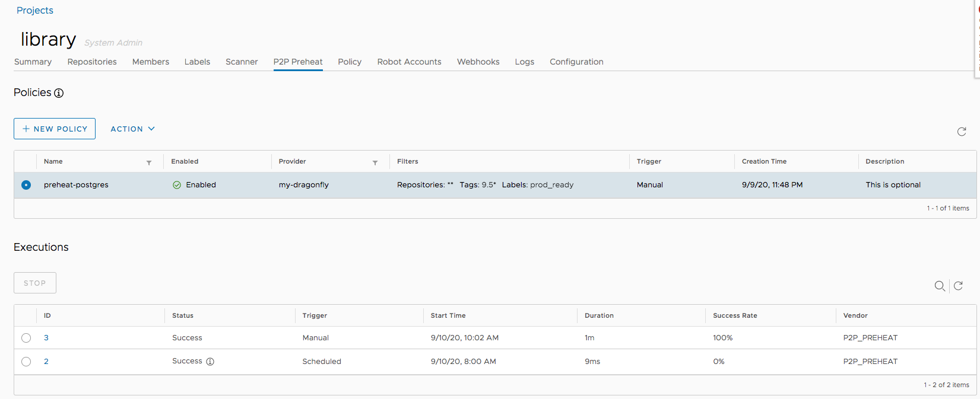
Task: Switch to the Repositories tab
Action: click(x=92, y=62)
